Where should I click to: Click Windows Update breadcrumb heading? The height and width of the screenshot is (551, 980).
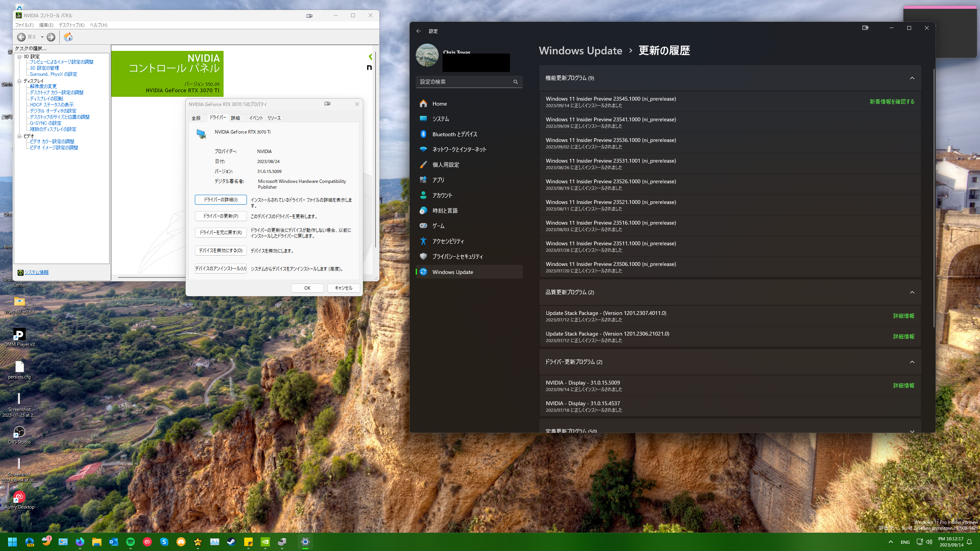[580, 51]
